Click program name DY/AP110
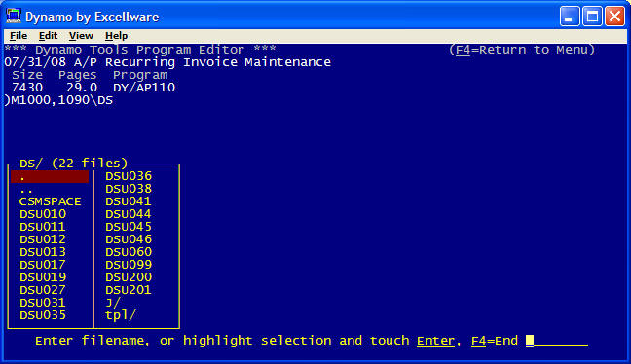 pos(144,88)
